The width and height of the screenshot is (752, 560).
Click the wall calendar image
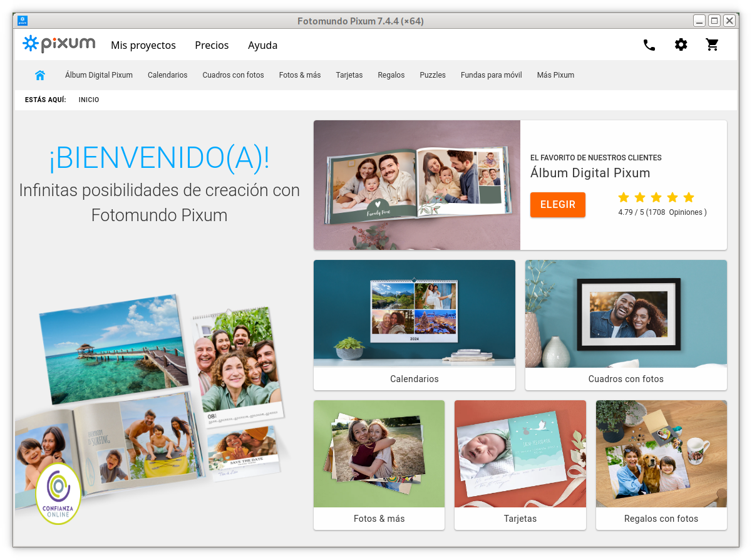coord(415,314)
